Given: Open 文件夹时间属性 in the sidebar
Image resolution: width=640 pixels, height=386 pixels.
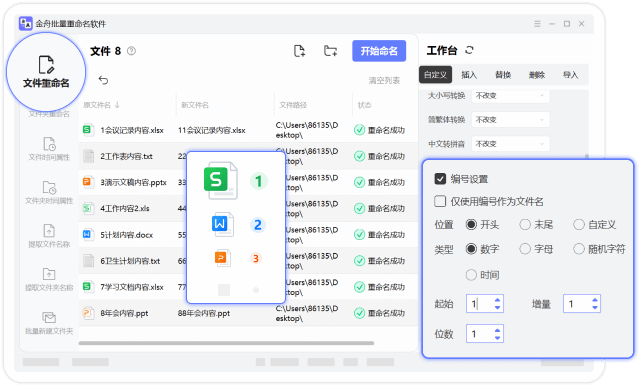Looking at the screenshot, I should (x=49, y=193).
